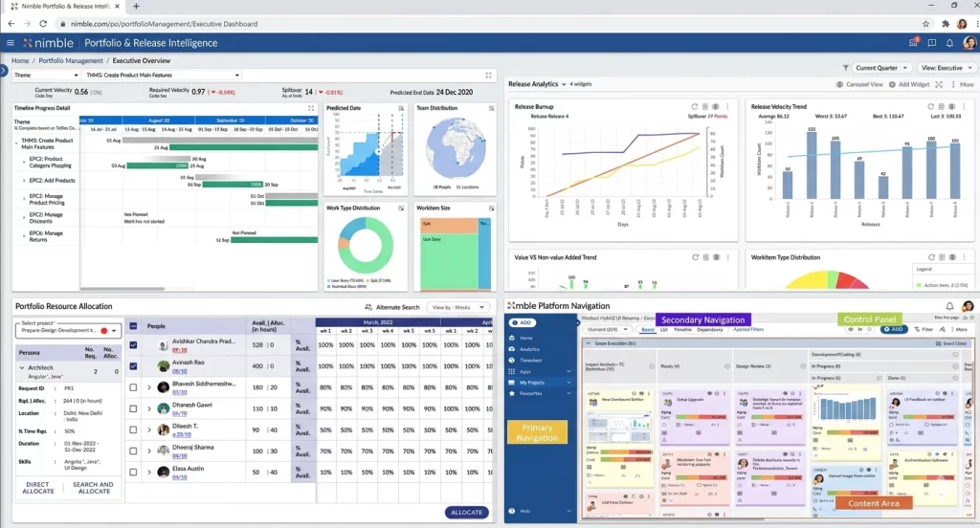Expand the Work Type Distribution chart
Image resolution: width=980 pixels, height=528 pixels.
(x=401, y=209)
